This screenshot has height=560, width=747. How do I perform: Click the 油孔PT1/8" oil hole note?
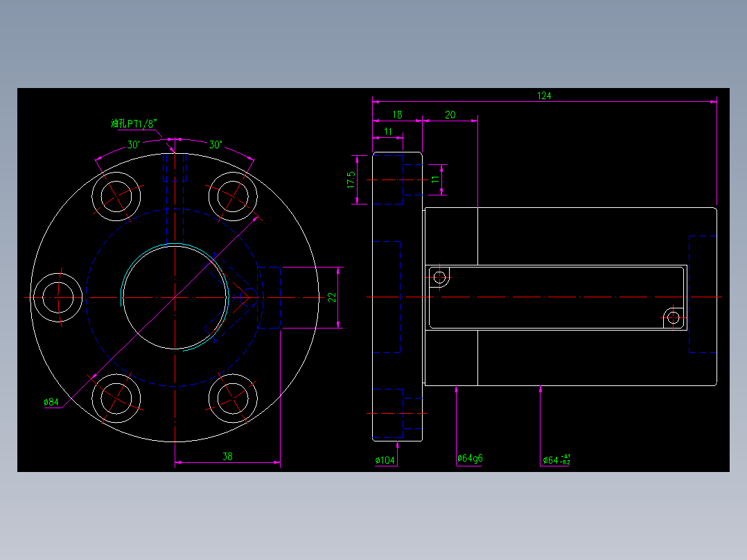[134, 123]
